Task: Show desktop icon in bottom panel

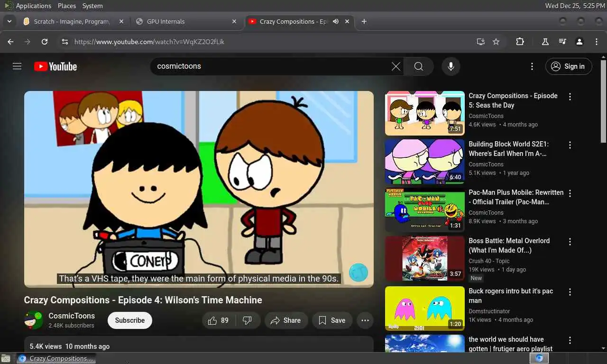Action: click(6, 358)
